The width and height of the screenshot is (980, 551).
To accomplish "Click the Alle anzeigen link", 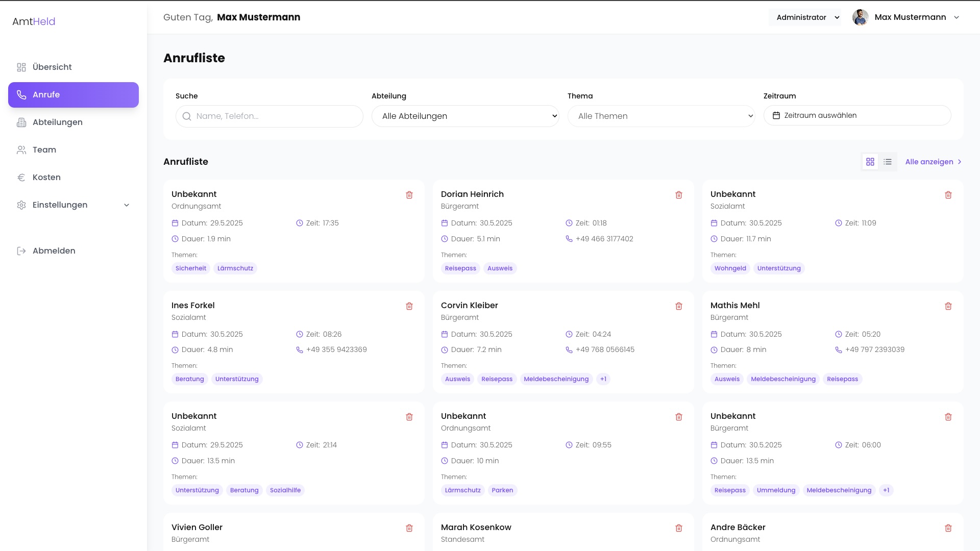I will tap(933, 162).
